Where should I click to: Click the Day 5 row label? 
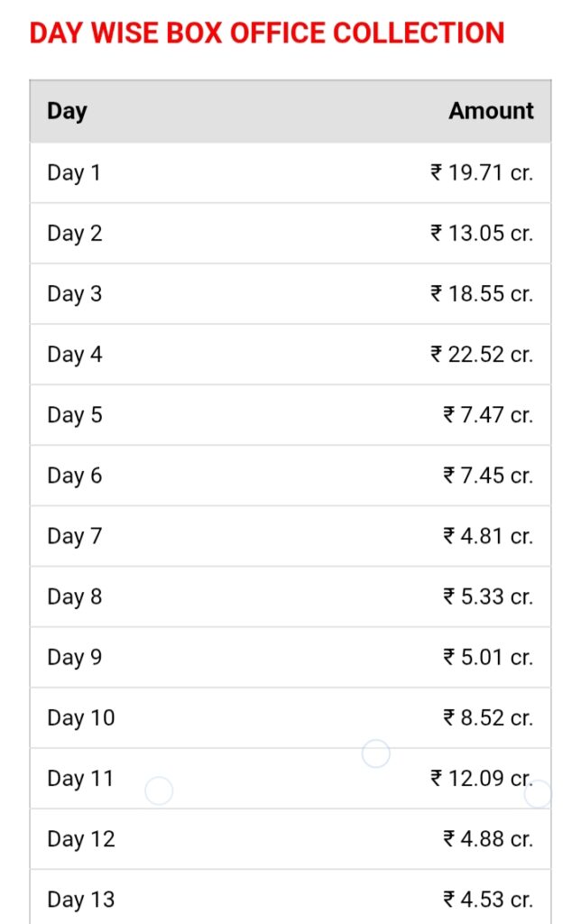(75, 416)
